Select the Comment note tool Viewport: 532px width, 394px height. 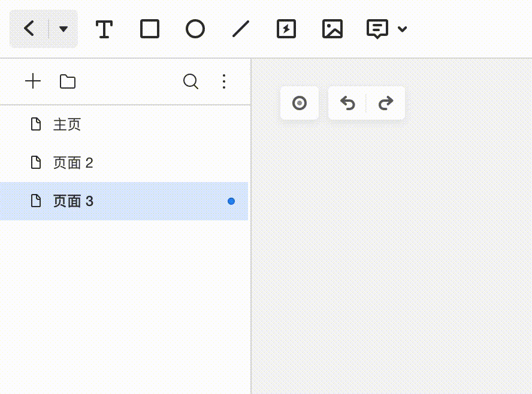(x=377, y=29)
